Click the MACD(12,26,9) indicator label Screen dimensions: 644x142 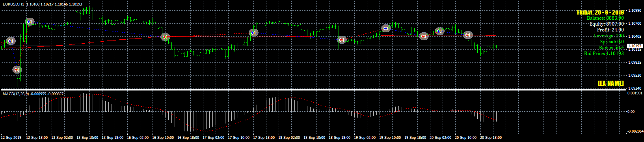pos(16,94)
